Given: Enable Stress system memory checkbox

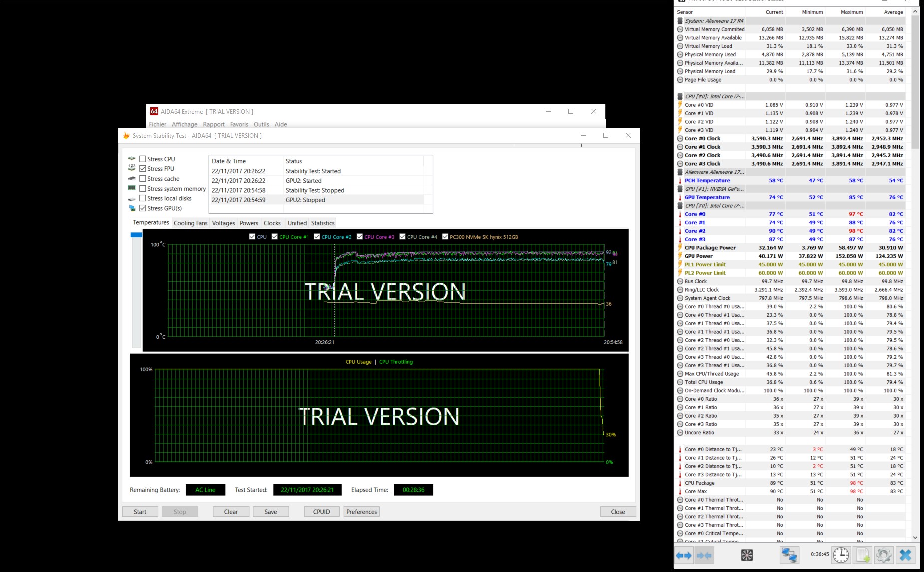Looking at the screenshot, I should [142, 188].
